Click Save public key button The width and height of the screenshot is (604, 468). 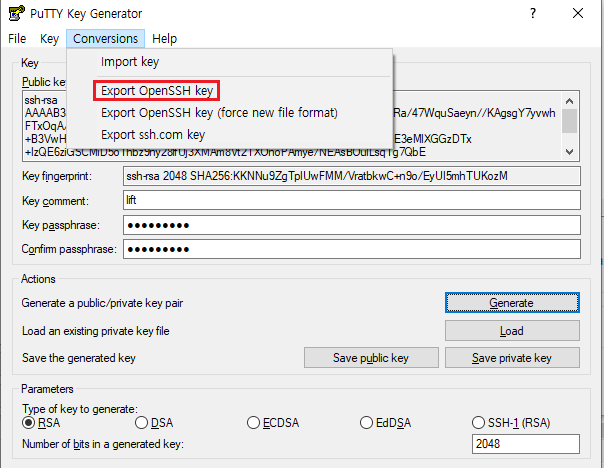[371, 358]
